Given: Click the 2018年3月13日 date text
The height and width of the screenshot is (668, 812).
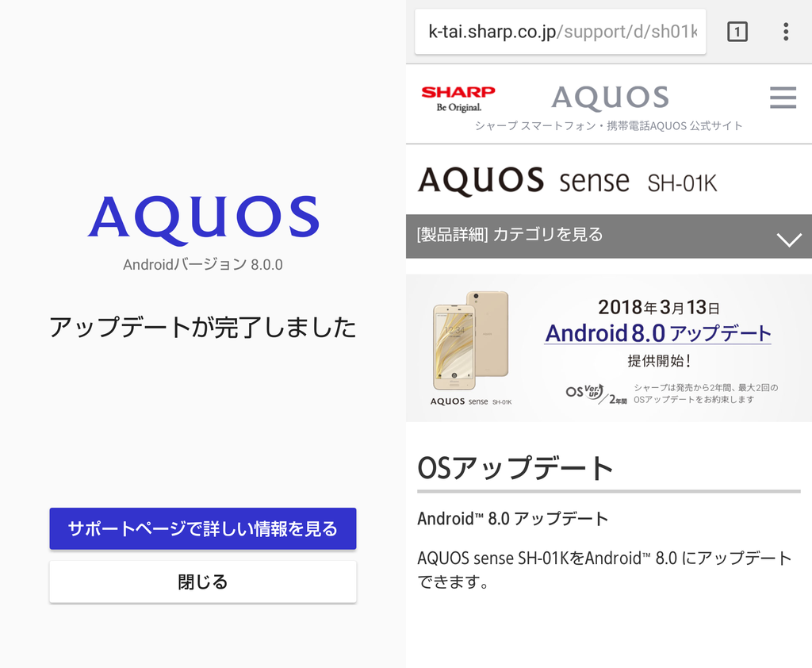Looking at the screenshot, I should click(x=659, y=307).
